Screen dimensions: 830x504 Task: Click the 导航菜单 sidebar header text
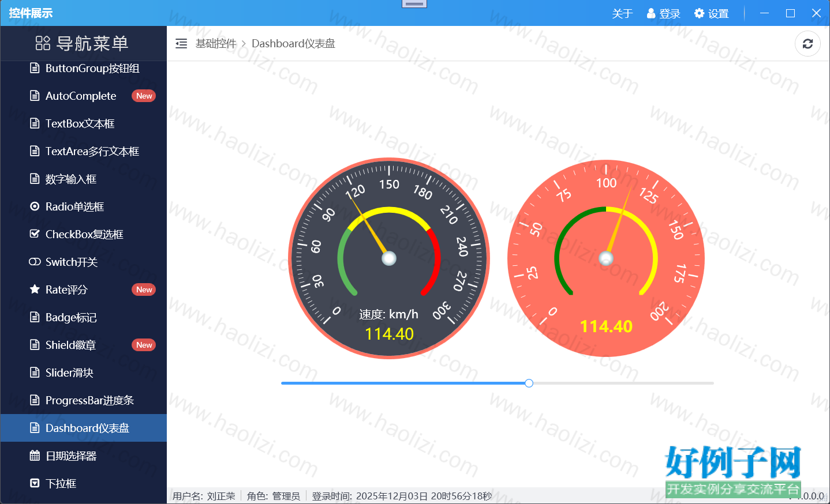(x=92, y=43)
